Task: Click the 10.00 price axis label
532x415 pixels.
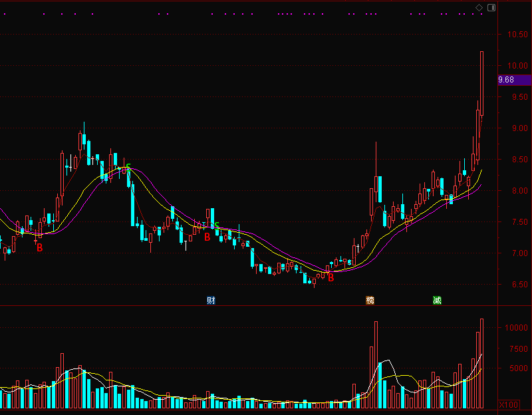Action: [x=517, y=65]
